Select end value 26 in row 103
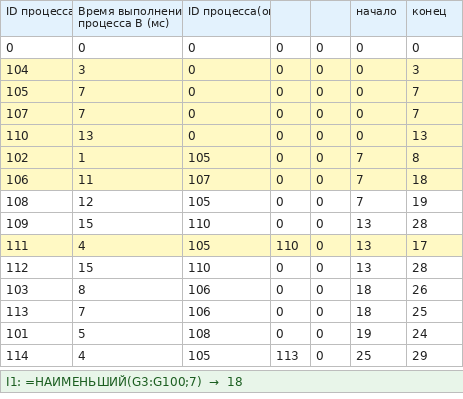463x399 pixels. pos(435,290)
